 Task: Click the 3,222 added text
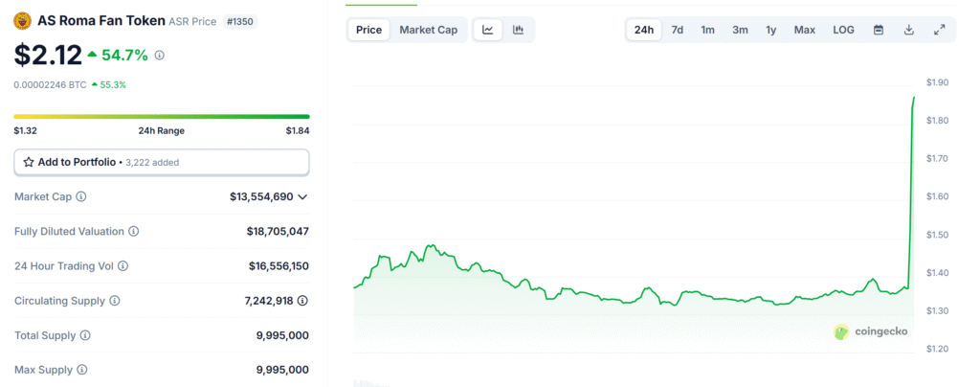[x=152, y=163]
